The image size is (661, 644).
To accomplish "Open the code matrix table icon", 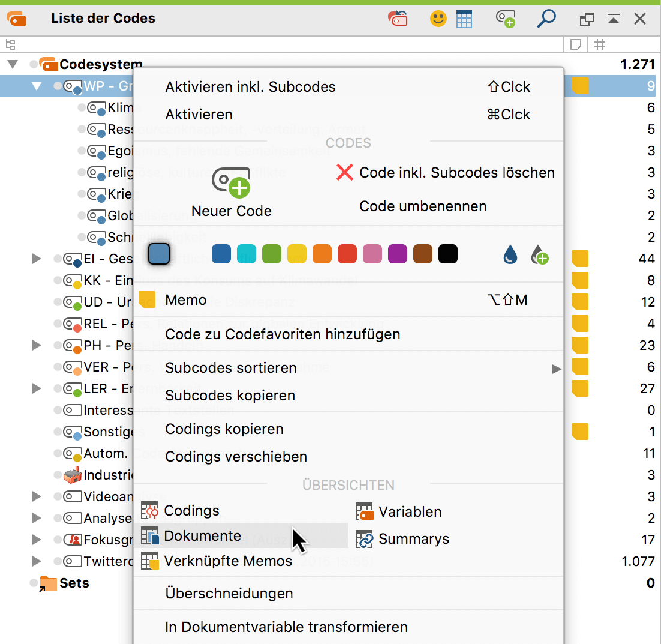I will (x=464, y=19).
